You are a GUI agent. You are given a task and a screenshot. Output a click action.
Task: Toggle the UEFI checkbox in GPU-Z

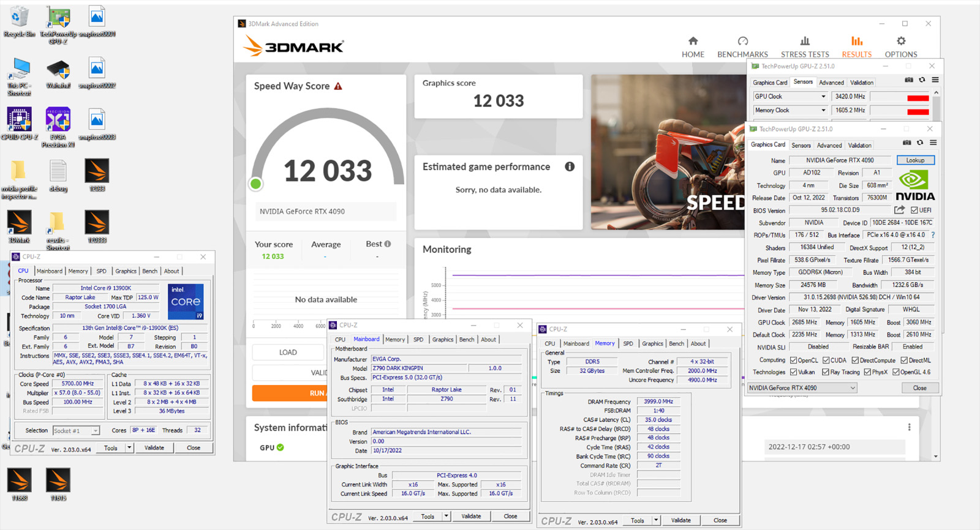(914, 210)
